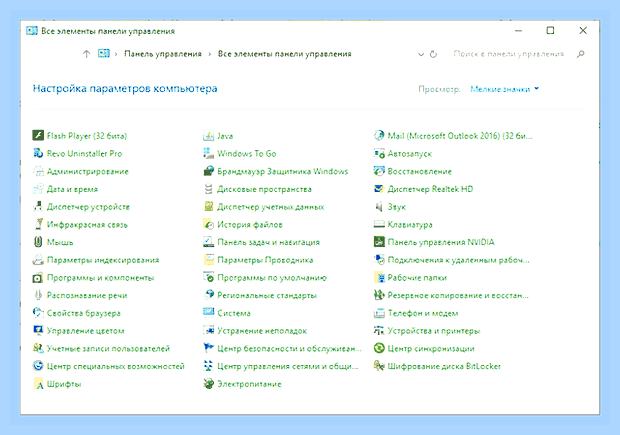
Task: Open the Дата и время icon
Action: 38,189
